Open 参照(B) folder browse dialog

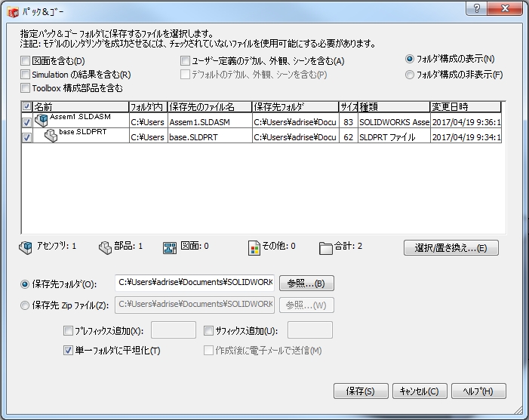pos(306,284)
